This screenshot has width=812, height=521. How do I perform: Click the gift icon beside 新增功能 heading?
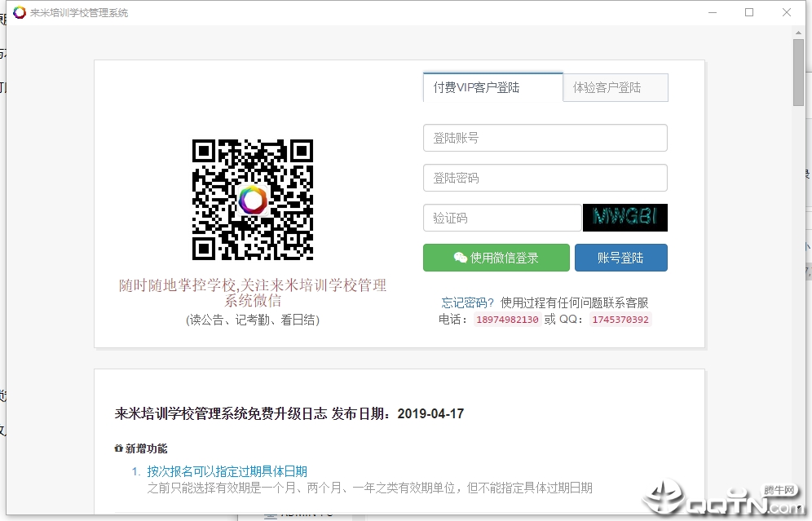pyautogui.click(x=117, y=449)
